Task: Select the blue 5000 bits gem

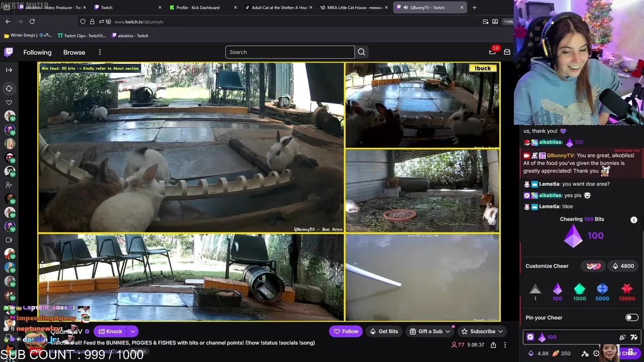Action: (602, 292)
